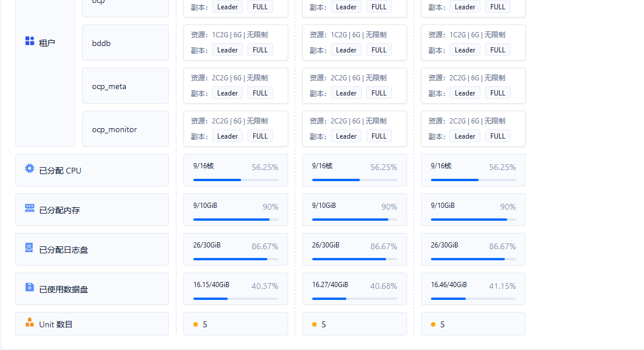Click Leader tag in third ocp_monitor column
644x350 pixels.
pos(465,136)
